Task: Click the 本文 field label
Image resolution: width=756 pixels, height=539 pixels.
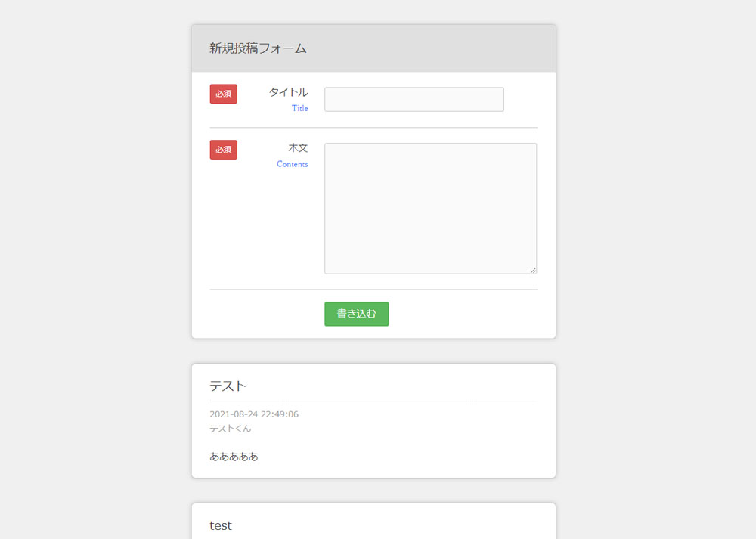Action: 298,148
